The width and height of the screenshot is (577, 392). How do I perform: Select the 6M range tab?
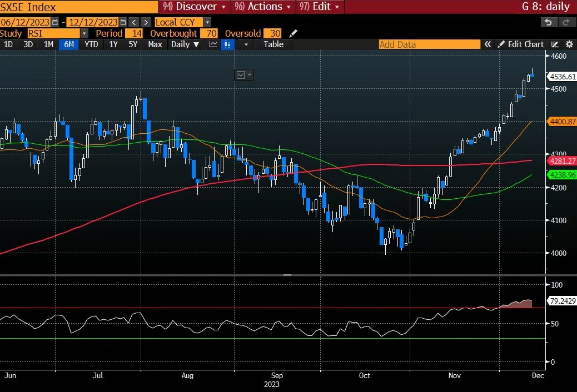(69, 44)
